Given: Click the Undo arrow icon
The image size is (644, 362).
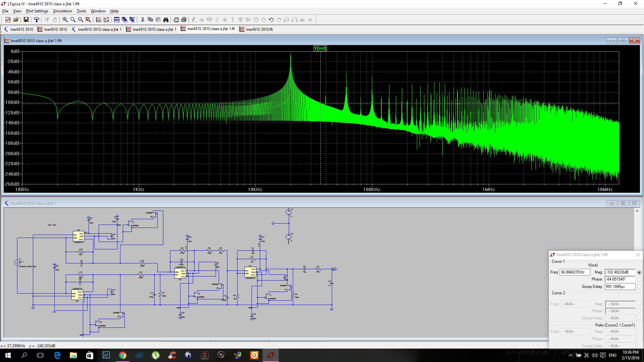Looking at the screenshot, I should 271,20.
